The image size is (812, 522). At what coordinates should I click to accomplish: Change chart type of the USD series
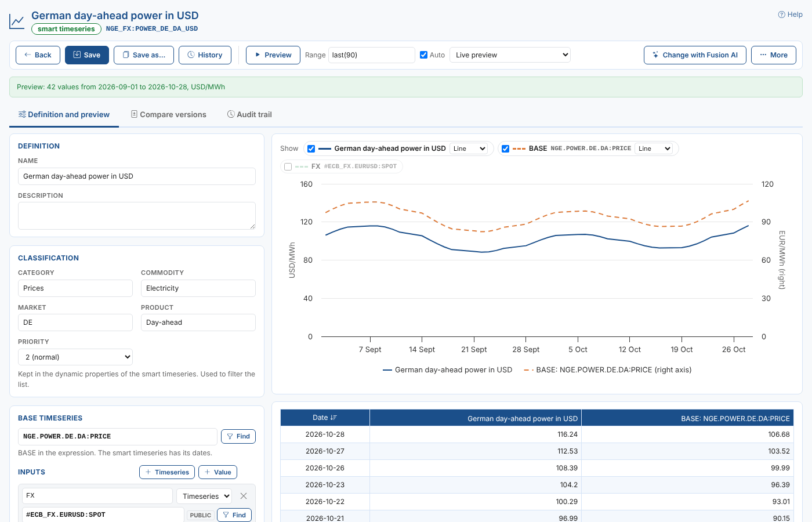pyautogui.click(x=469, y=148)
